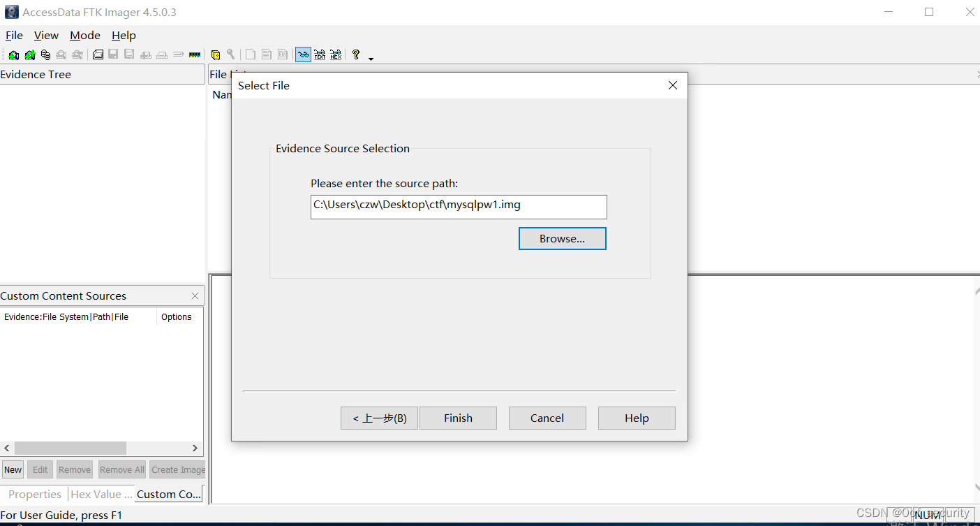This screenshot has width=980, height=526.
Task: Click Detect EFS Encryption key icon
Action: [230, 54]
